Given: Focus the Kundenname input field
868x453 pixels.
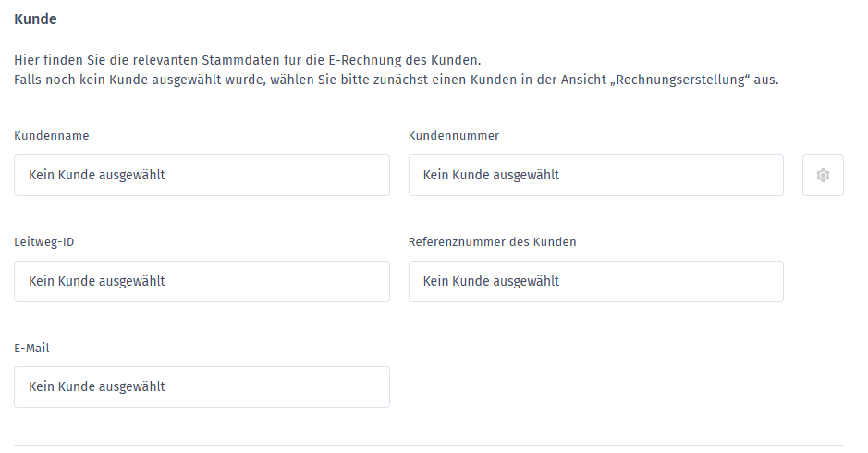Looking at the screenshot, I should tap(202, 175).
